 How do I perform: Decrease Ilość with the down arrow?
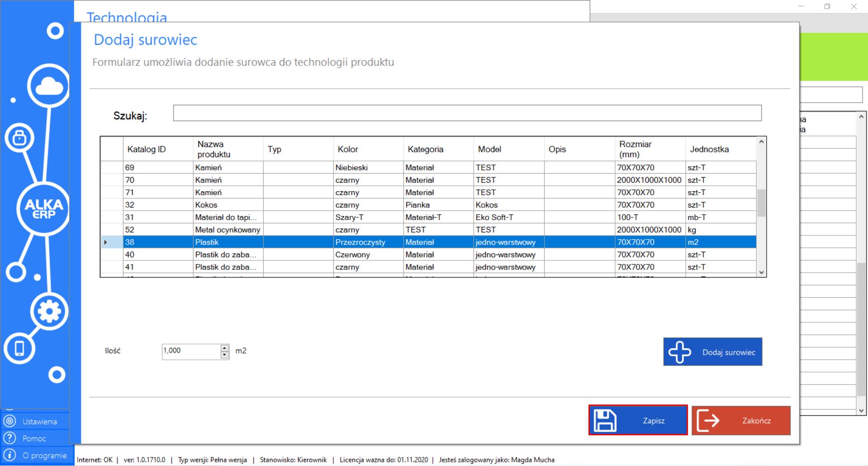225,355
